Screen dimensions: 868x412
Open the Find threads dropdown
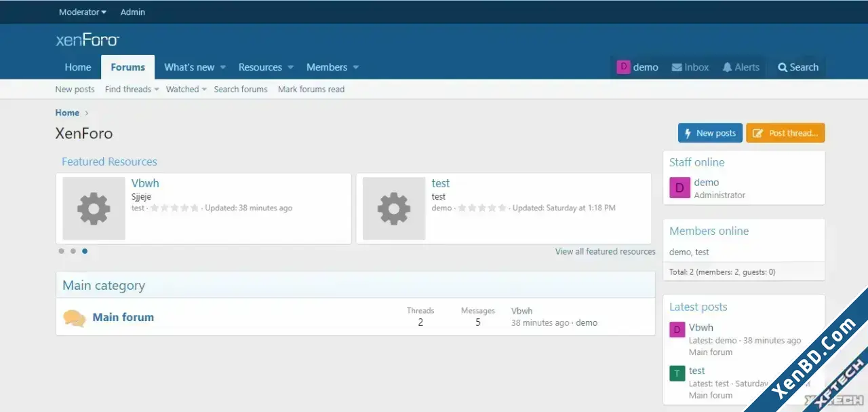[132, 89]
